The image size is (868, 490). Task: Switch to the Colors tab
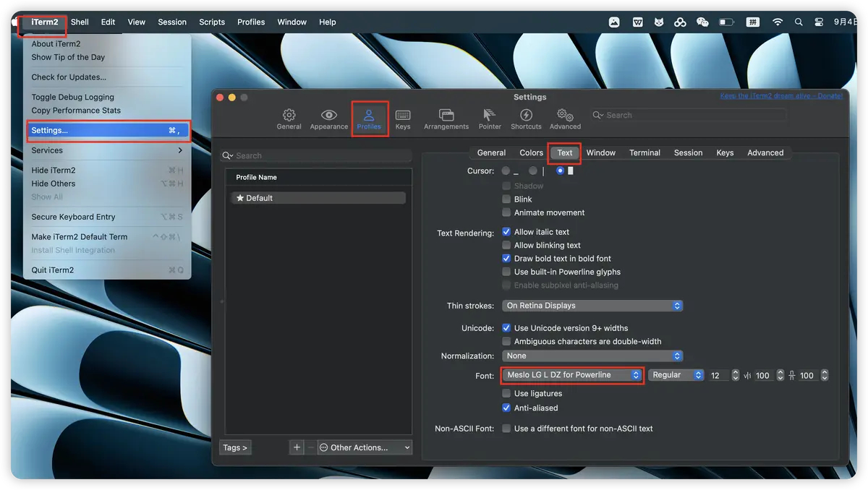(x=531, y=152)
